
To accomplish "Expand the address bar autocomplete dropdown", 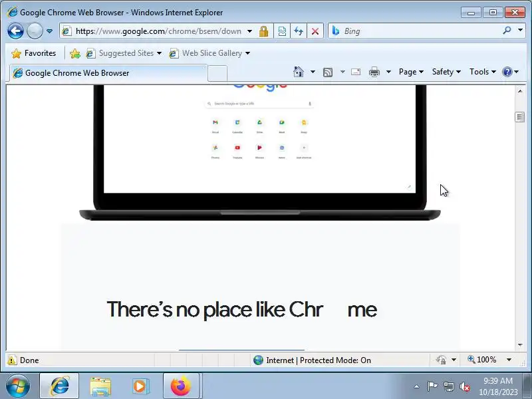I will point(250,31).
